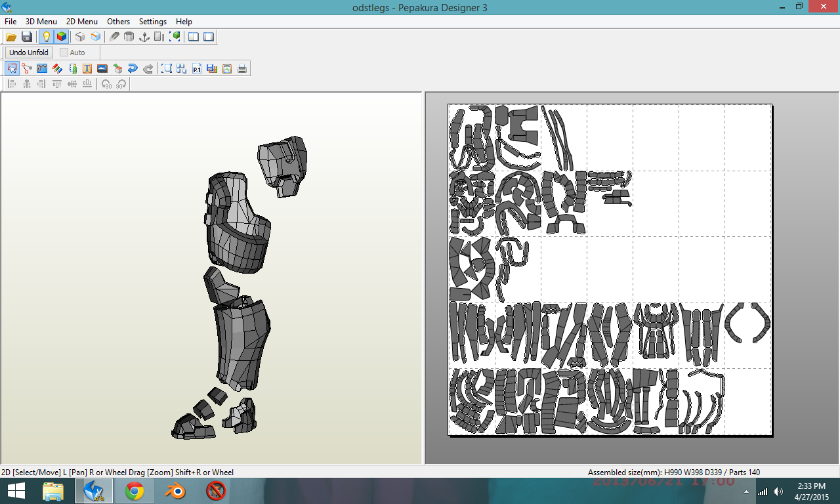Open the File menu
The width and height of the screenshot is (840, 504).
click(x=10, y=22)
